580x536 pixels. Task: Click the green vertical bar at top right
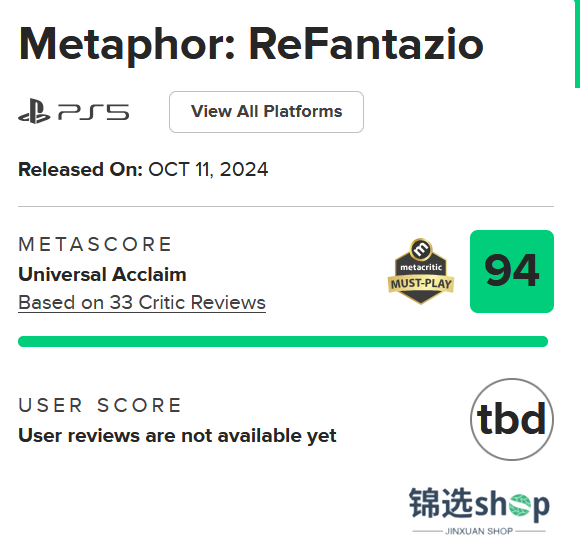point(577,44)
